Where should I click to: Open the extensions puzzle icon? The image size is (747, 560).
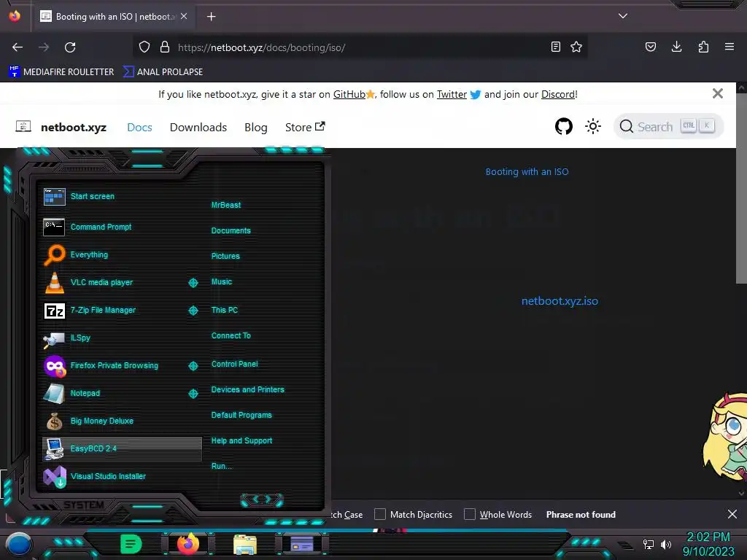pos(703,47)
